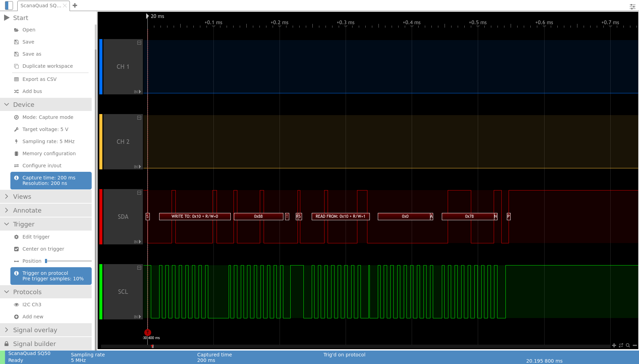Collapse the SDA channel row
Image resolution: width=639 pixels, height=364 pixels.
(139, 193)
